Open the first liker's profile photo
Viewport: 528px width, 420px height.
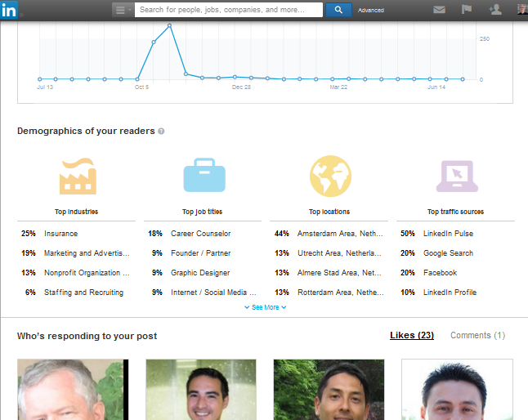point(71,389)
